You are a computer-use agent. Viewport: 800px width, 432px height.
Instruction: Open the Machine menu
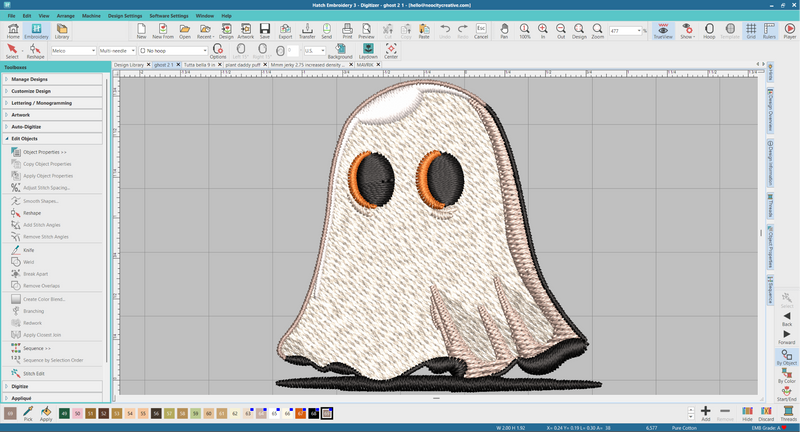click(91, 16)
